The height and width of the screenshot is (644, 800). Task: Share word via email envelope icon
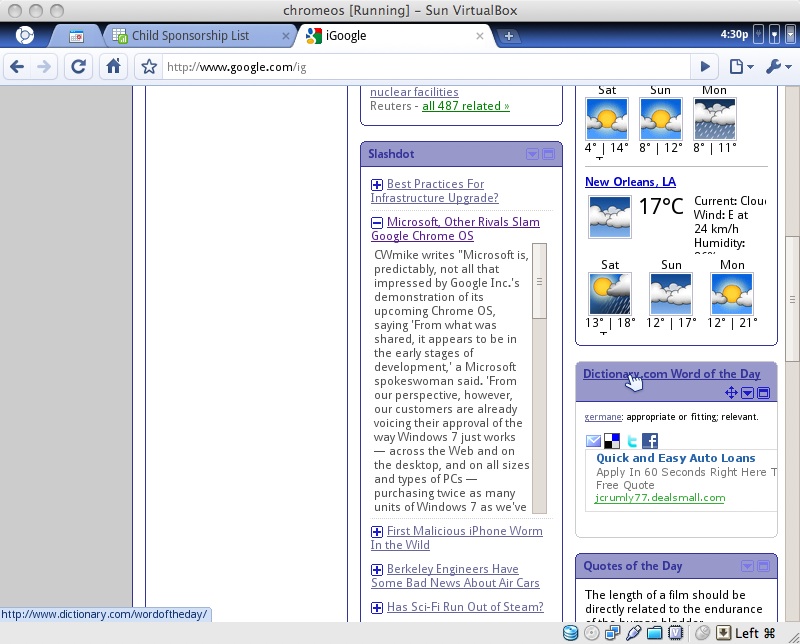(593, 441)
